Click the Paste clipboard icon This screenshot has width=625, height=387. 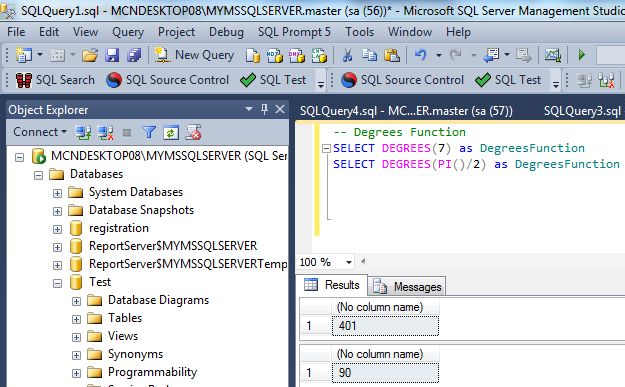coord(392,55)
